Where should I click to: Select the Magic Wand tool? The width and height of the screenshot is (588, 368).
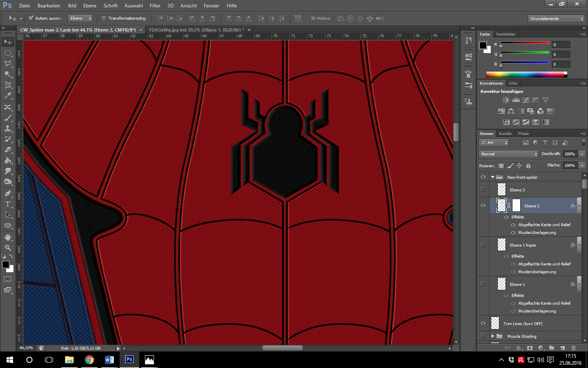click(8, 74)
